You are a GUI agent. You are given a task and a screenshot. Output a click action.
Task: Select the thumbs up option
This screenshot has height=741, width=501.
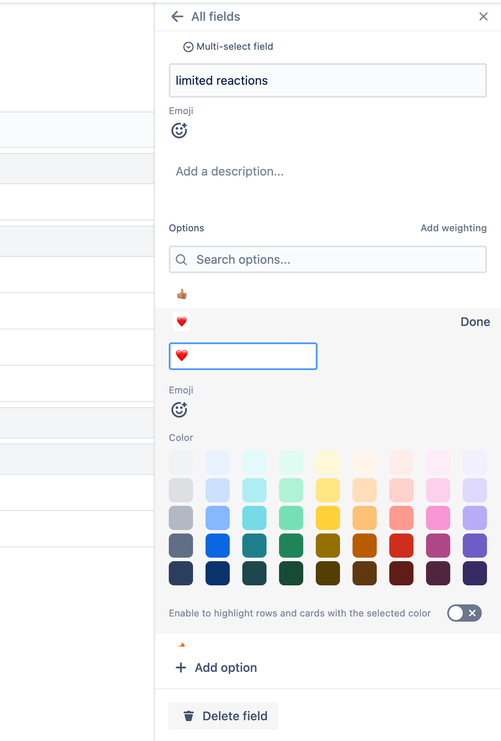[x=181, y=294]
